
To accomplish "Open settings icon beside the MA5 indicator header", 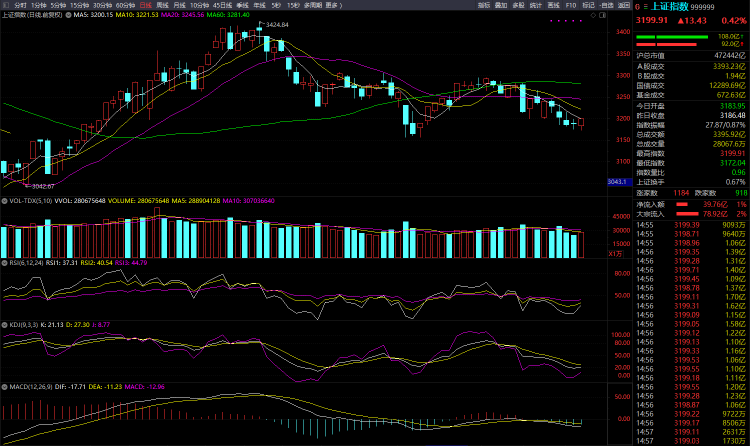I will click(x=66, y=15).
